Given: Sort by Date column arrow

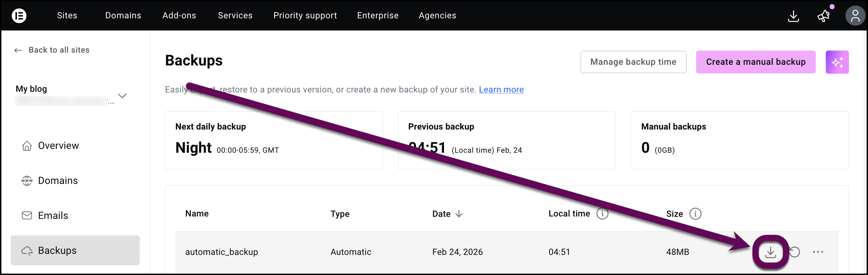Looking at the screenshot, I should [459, 214].
